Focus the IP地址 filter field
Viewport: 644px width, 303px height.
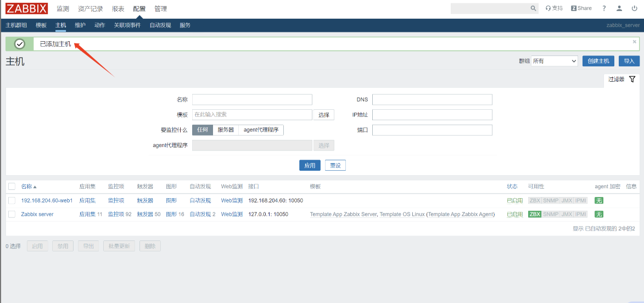pos(432,115)
